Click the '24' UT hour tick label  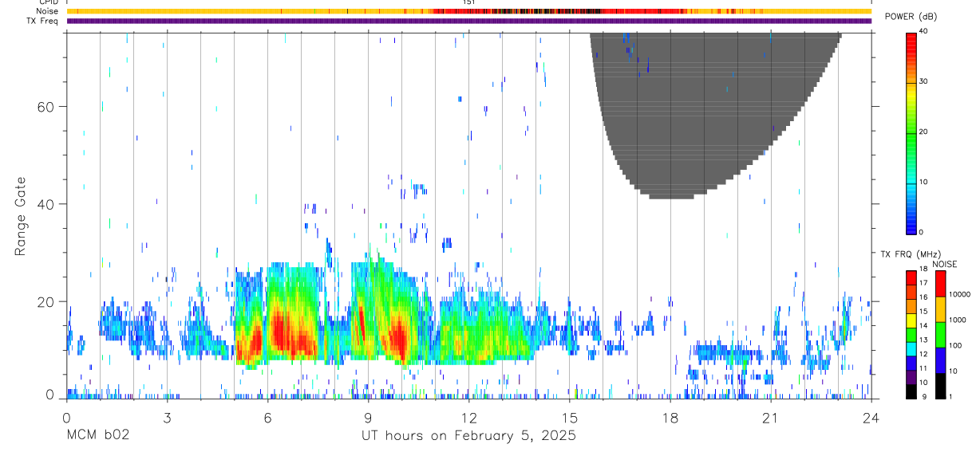(871, 418)
